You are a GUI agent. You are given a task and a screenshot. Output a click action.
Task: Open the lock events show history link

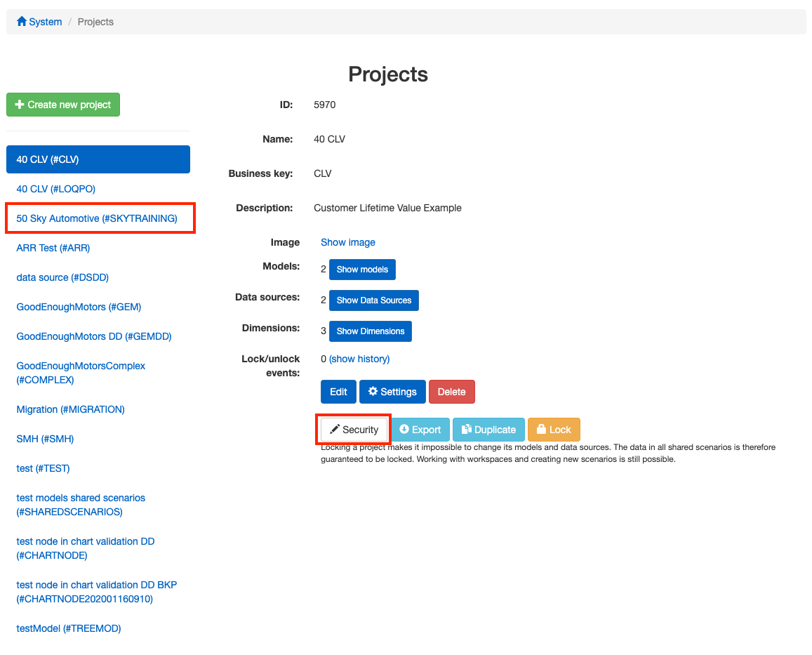click(359, 359)
